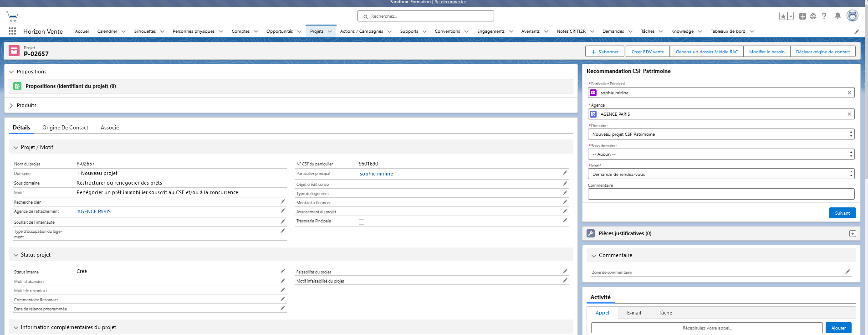Open the help question mark icon
The height and width of the screenshot is (335, 868).
(x=824, y=16)
